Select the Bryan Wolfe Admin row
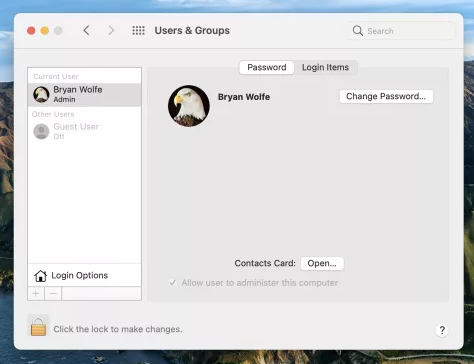The width and height of the screenshot is (474, 364). [84, 95]
